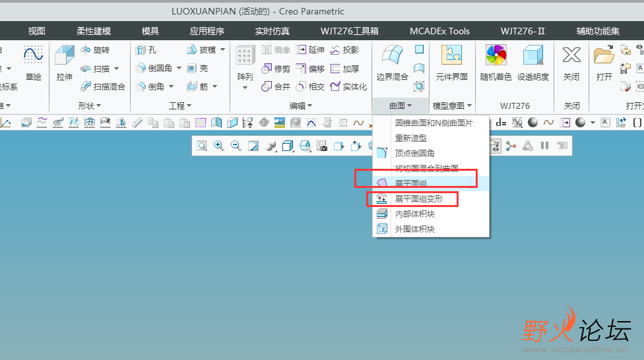Click the Sketch (草绘) tool icon
644x360 pixels.
(x=33, y=55)
